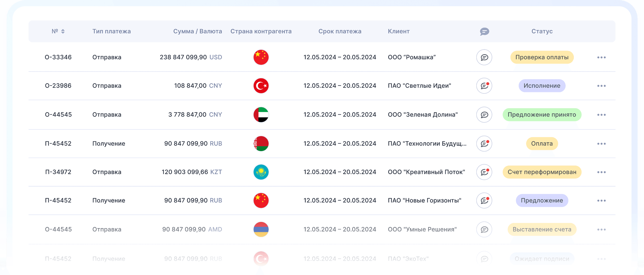Screen dimensions: 644x275
Task: Open more actions menu for О-23986
Action: 601,86
